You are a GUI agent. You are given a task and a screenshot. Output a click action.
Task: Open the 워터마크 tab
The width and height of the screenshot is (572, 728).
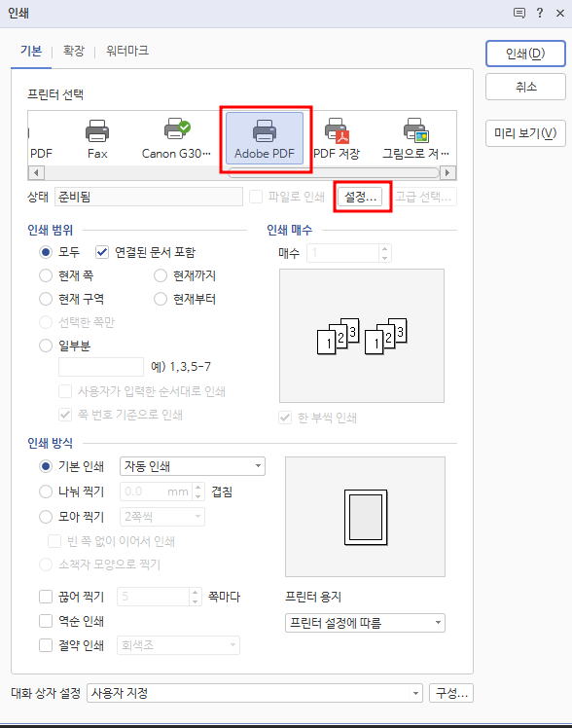click(127, 51)
